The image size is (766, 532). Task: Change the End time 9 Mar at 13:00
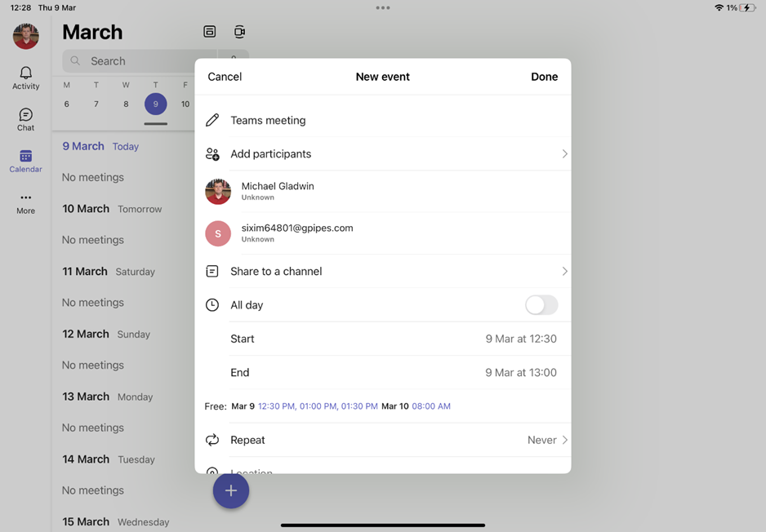[520, 373]
